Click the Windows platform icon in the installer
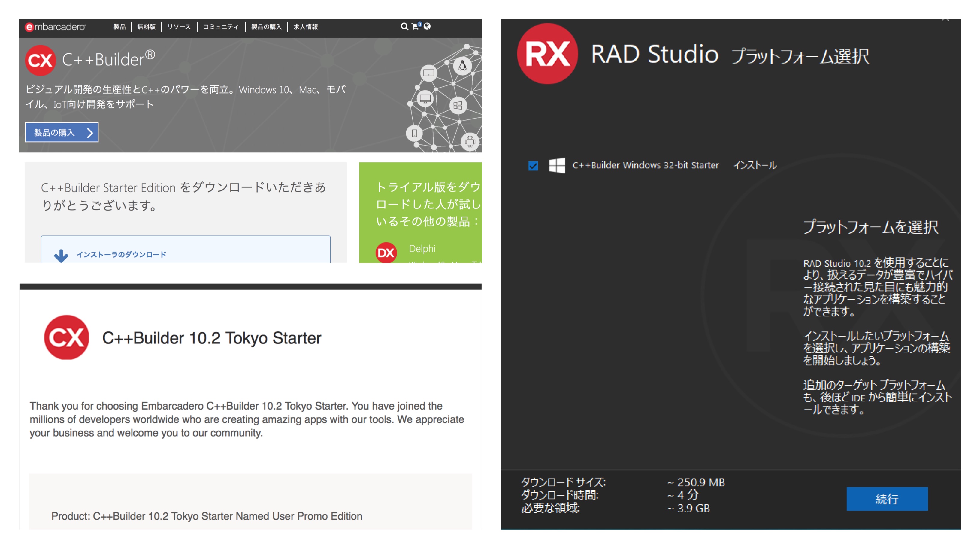The width and height of the screenshot is (980, 549). pos(557,165)
